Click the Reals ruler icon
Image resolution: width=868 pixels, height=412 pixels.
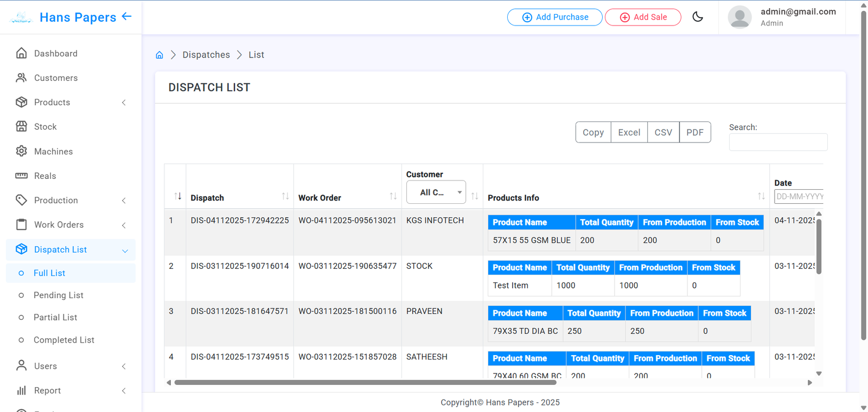[x=22, y=176]
